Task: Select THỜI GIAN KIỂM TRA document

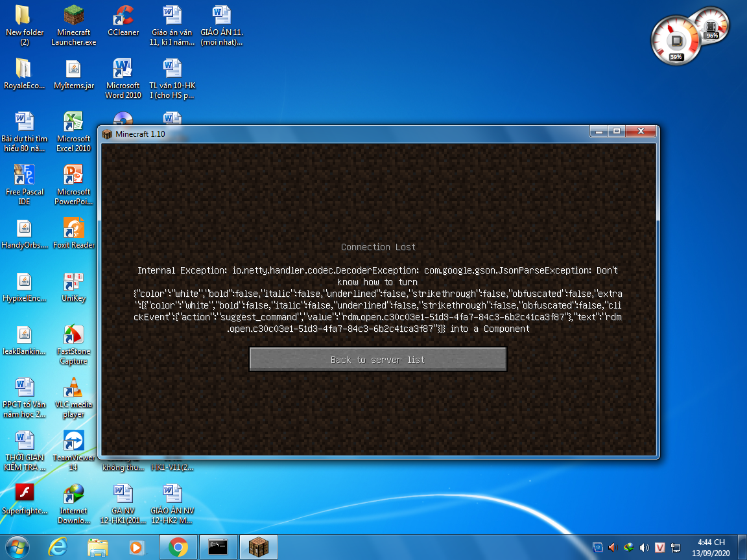Action: coord(24,451)
